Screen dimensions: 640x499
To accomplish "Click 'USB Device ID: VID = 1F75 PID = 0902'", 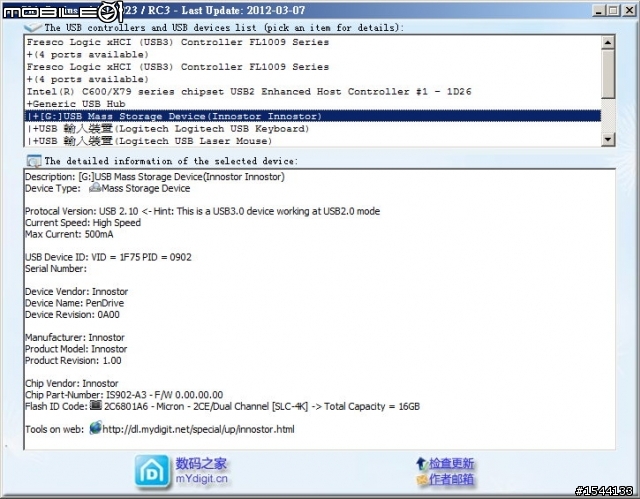I will [x=108, y=257].
